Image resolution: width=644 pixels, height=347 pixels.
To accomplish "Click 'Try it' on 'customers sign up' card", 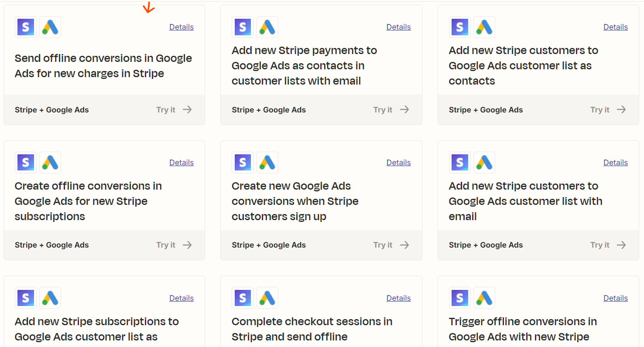I will pyautogui.click(x=383, y=245).
